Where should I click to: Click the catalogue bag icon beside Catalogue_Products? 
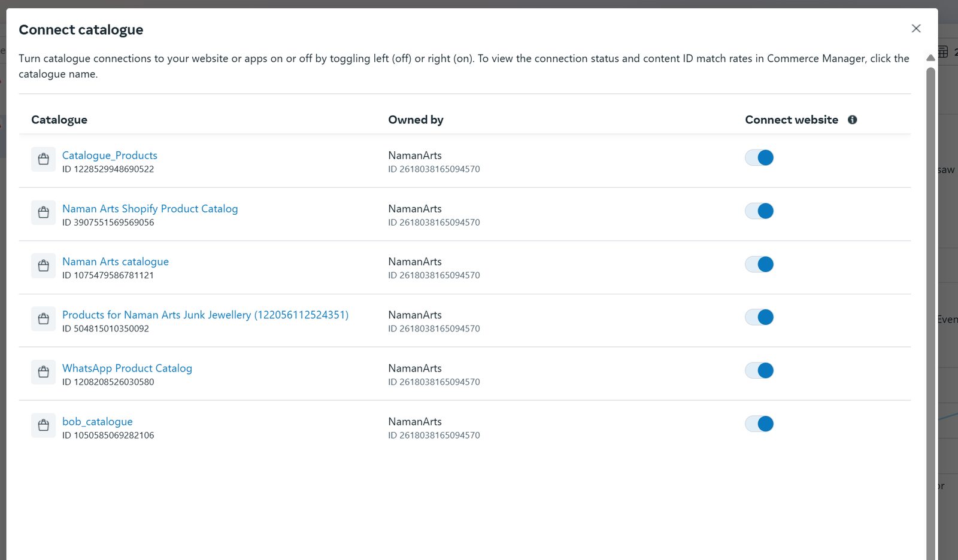(x=43, y=159)
